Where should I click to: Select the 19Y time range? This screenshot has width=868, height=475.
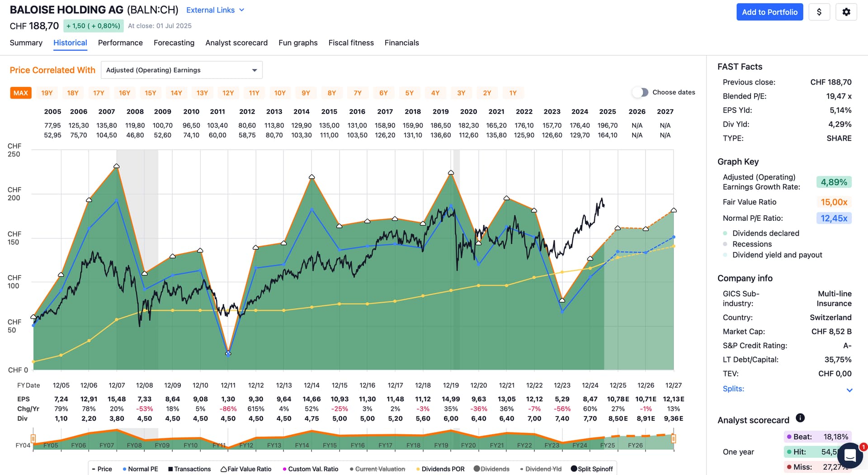[47, 93]
